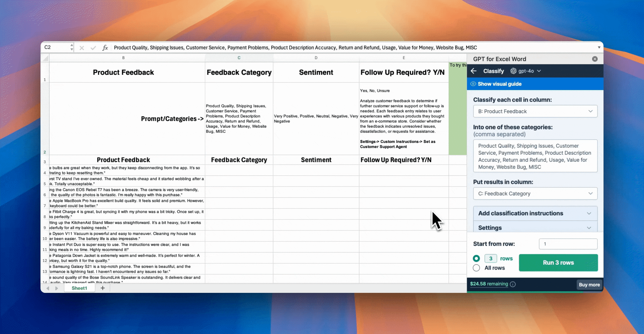Select the 3 rows radio option

coord(476,259)
